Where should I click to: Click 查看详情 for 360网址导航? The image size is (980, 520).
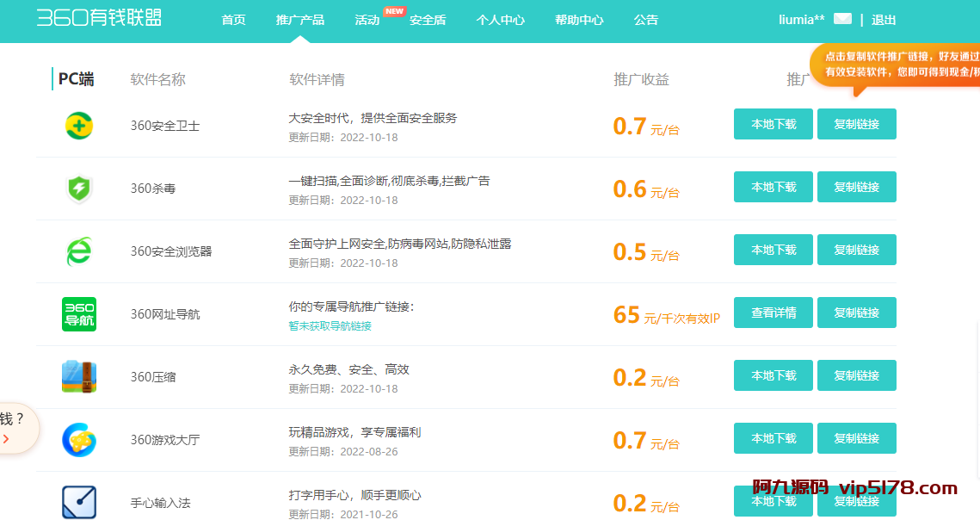pos(774,313)
